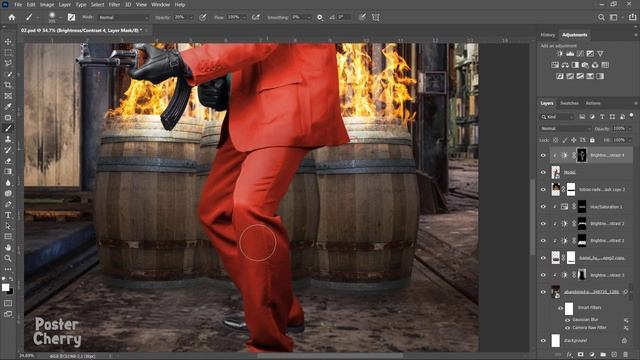
Task: Select the Background layer thumbnail
Action: pos(556,340)
